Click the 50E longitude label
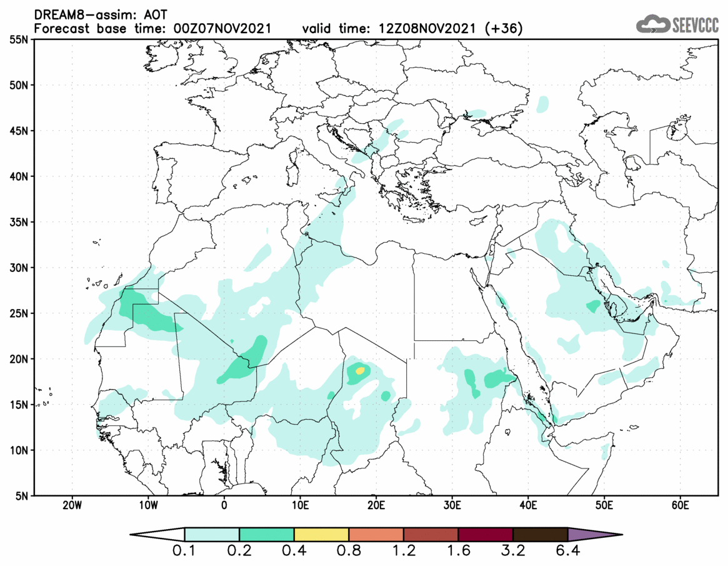The image size is (728, 566). click(604, 505)
